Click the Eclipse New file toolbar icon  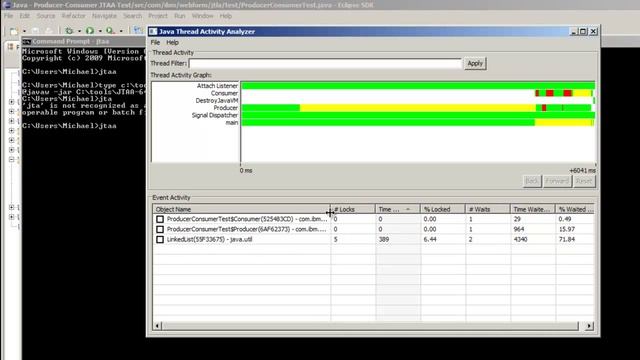pyautogui.click(x=13, y=31)
